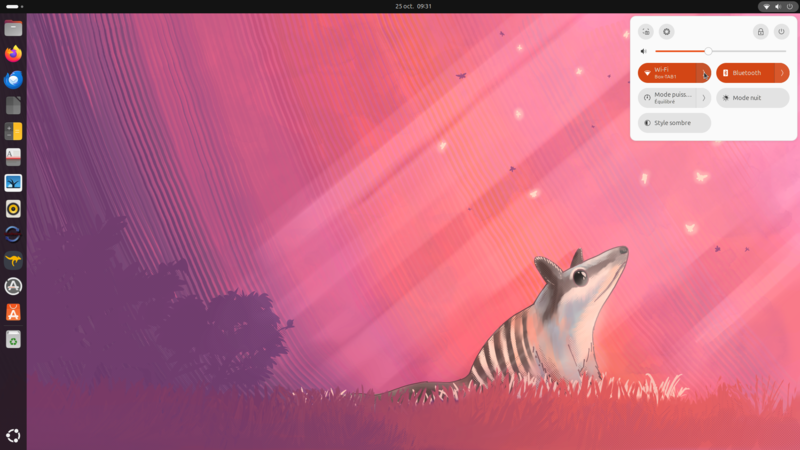Viewport: 800px width, 450px height.
Task: Launch Firefox from the dock
Action: (x=13, y=54)
